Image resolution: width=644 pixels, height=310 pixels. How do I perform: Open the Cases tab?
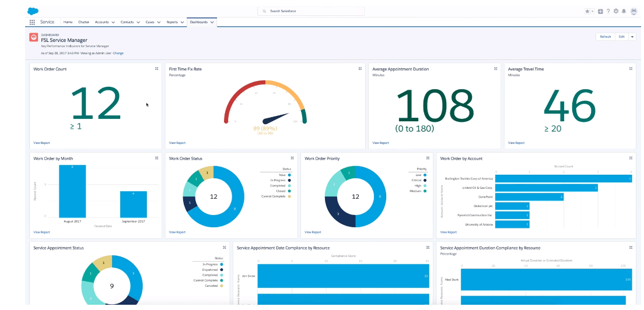[x=150, y=22]
